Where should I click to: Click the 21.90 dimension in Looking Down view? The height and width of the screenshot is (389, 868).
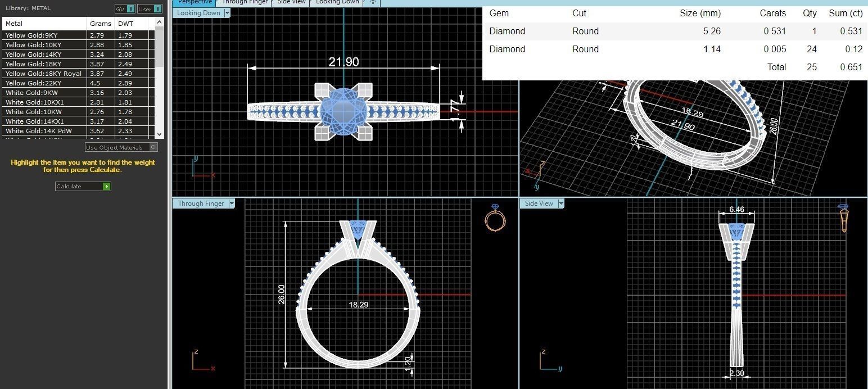343,62
